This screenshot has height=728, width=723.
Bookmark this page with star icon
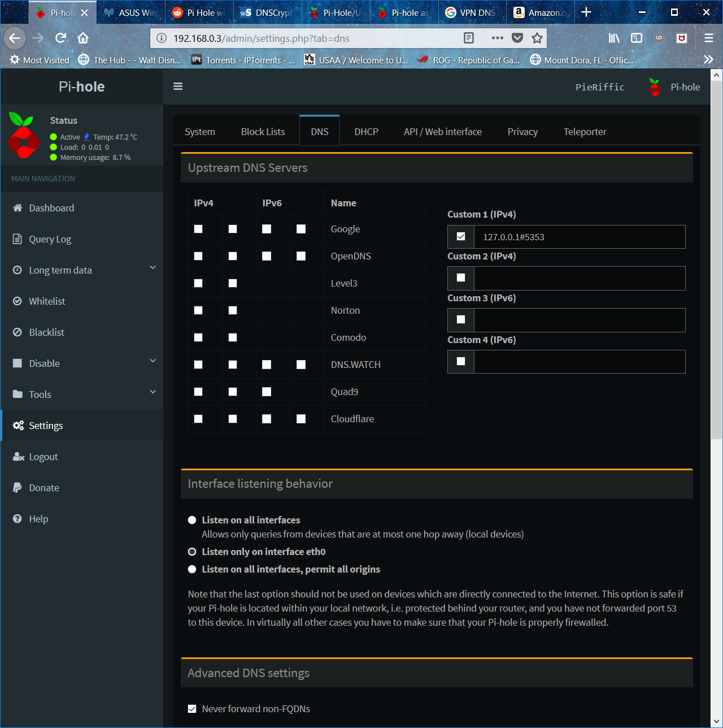(537, 38)
